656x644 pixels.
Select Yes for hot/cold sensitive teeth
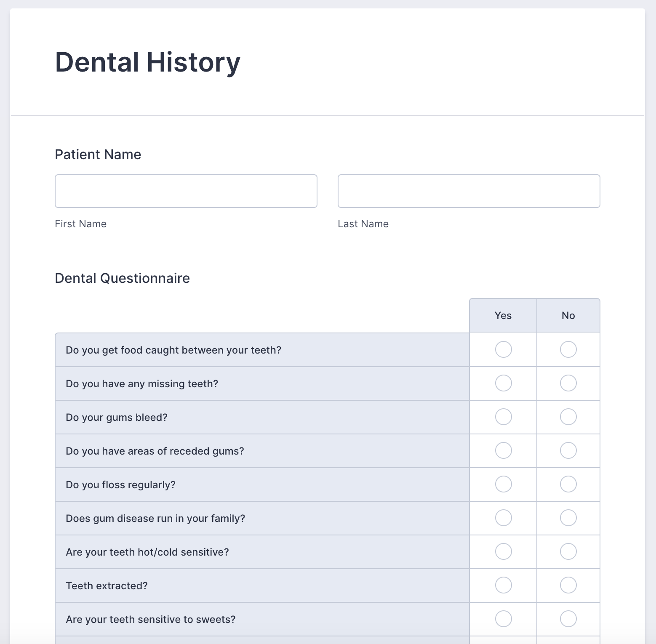503,551
